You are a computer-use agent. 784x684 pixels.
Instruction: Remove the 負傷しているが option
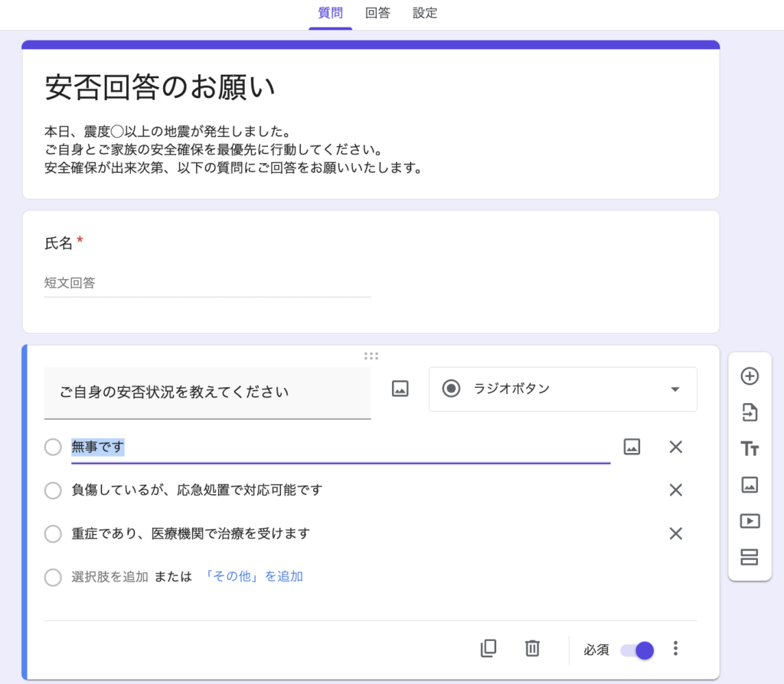(x=675, y=490)
